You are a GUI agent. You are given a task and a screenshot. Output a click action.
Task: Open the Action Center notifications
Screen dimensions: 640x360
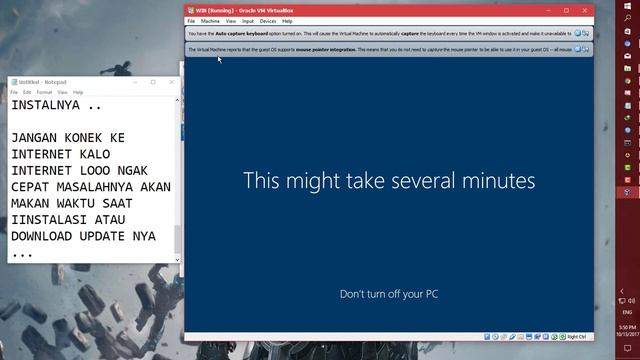tap(627, 348)
